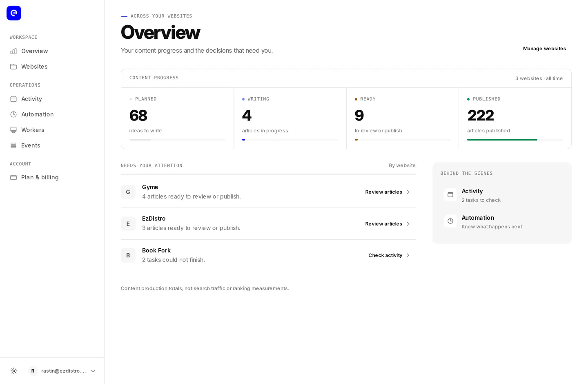Click the rastin@ezdistro email text

pos(63,371)
